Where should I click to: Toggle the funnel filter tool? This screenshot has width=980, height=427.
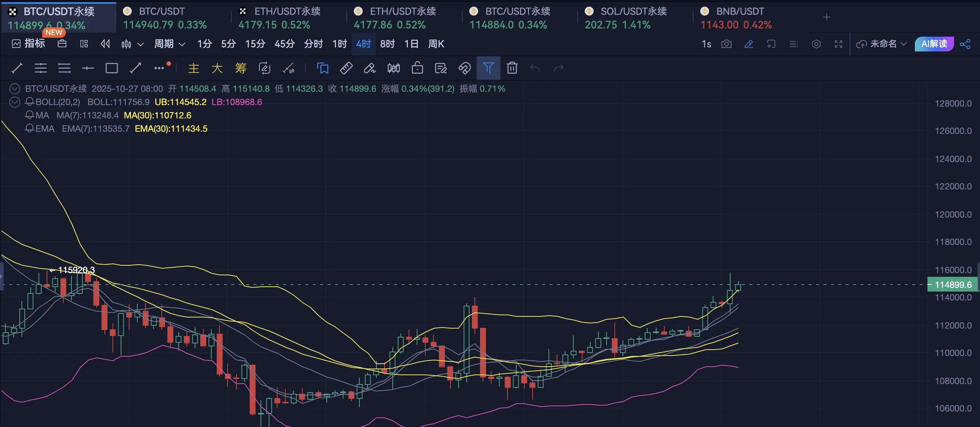coord(488,68)
